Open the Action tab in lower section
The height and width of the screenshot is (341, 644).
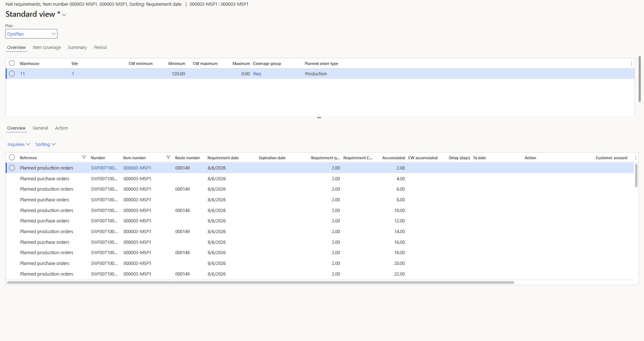tap(61, 128)
